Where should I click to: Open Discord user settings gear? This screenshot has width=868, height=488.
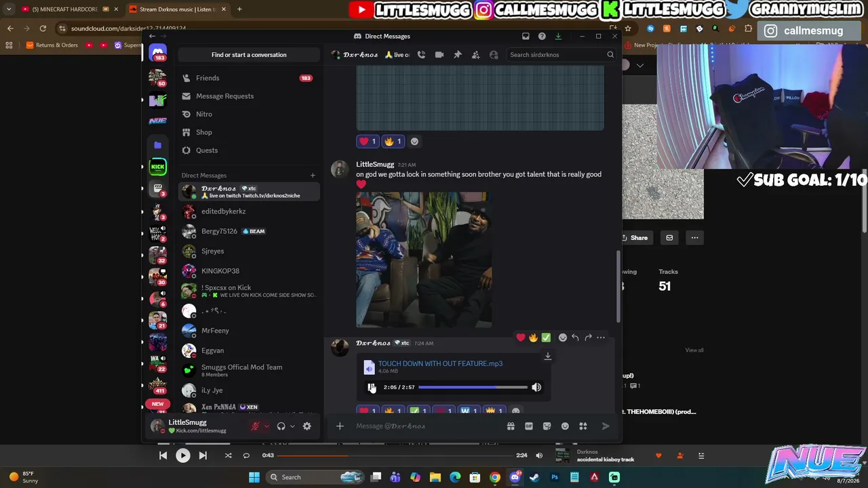(x=307, y=426)
